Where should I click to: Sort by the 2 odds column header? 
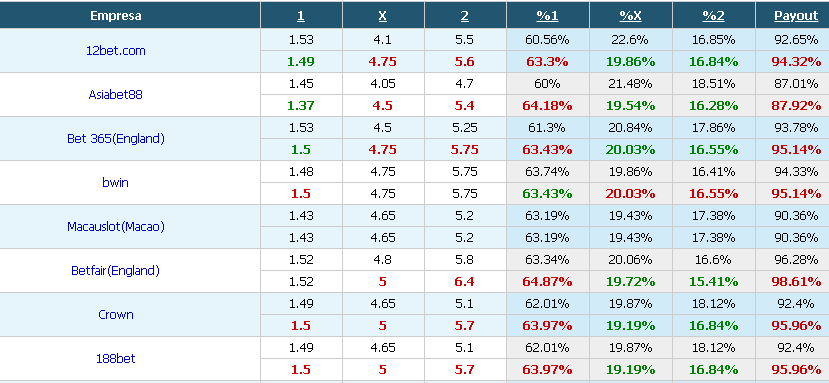click(464, 16)
